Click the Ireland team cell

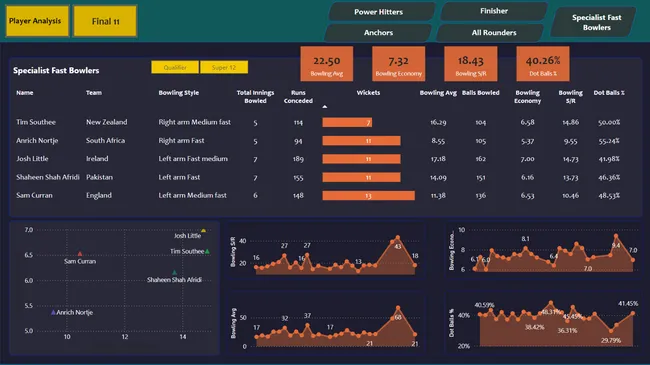(97, 158)
